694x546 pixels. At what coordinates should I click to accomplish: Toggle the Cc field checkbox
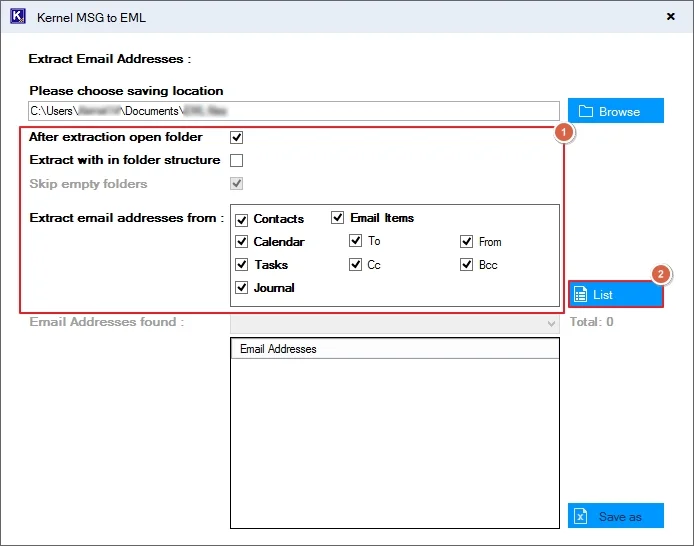355,265
